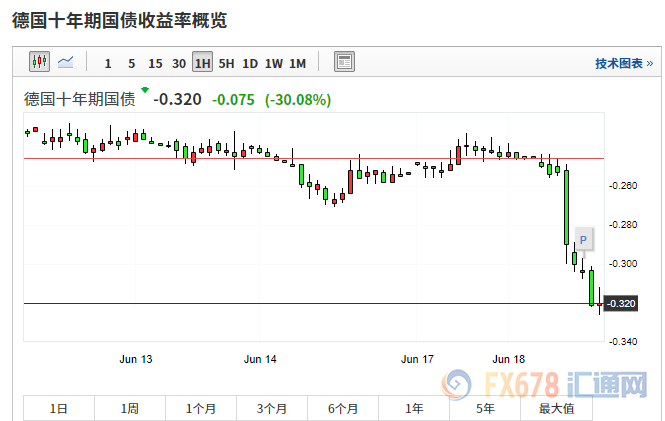Click the current yield value -0.320
Screen dimensions: 665x421
[x=177, y=99]
